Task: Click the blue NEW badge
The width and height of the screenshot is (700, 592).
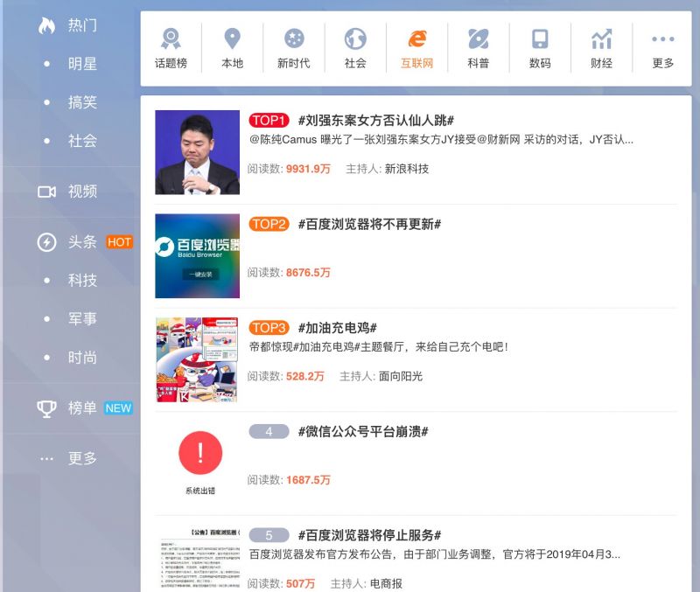Action: (118, 408)
